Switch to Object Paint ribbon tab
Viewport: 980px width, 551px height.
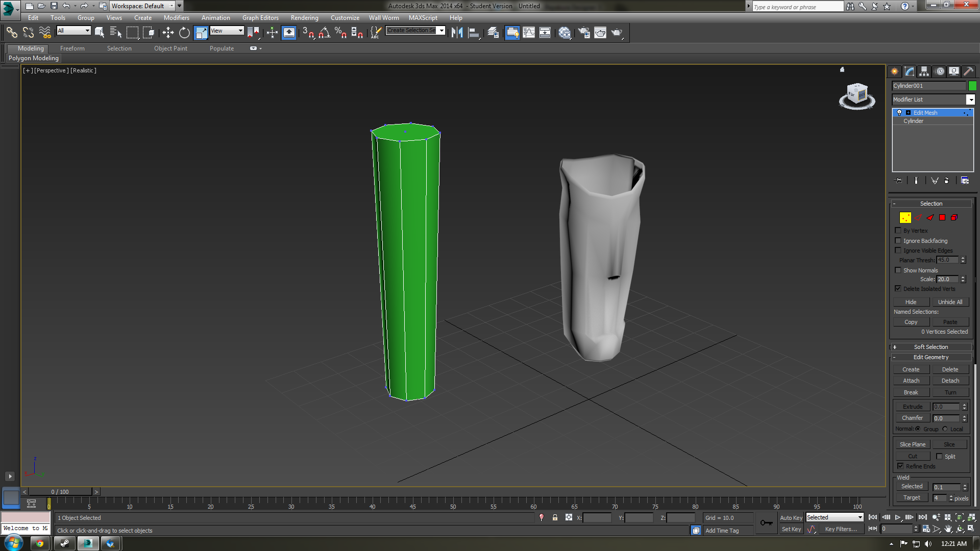[171, 48]
